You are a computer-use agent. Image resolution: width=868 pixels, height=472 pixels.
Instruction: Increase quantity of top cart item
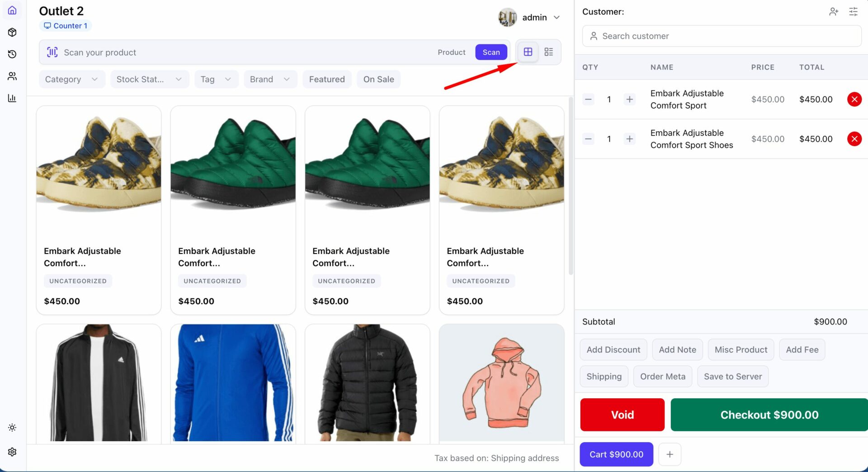(629, 99)
